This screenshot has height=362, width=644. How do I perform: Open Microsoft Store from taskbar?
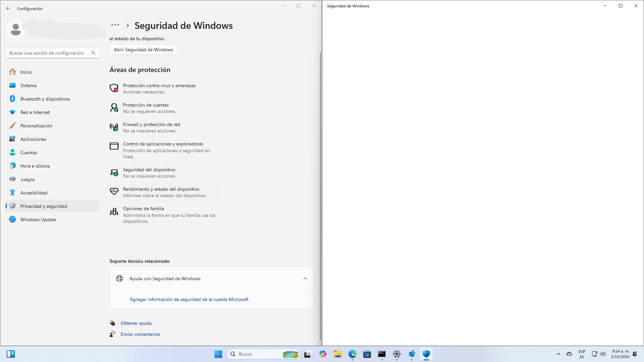pyautogui.click(x=367, y=354)
